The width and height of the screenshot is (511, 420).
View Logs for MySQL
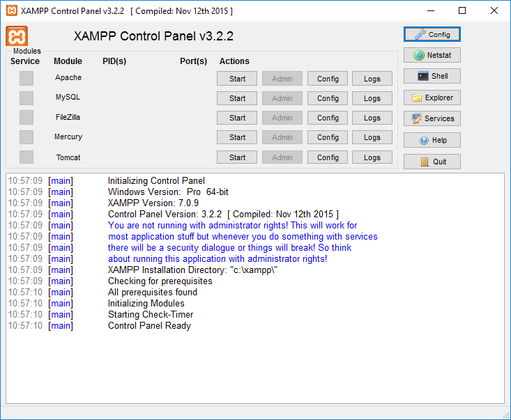(372, 98)
